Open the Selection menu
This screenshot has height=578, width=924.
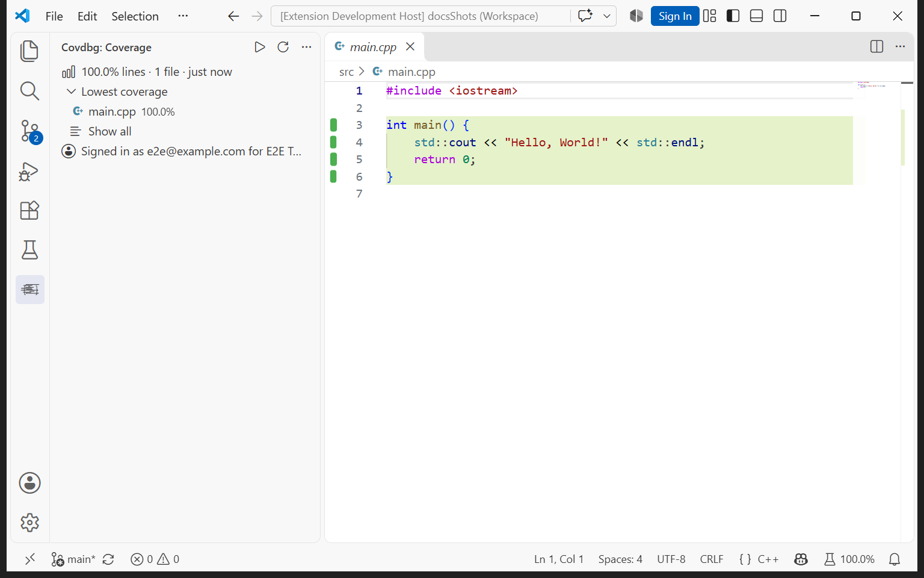click(135, 16)
